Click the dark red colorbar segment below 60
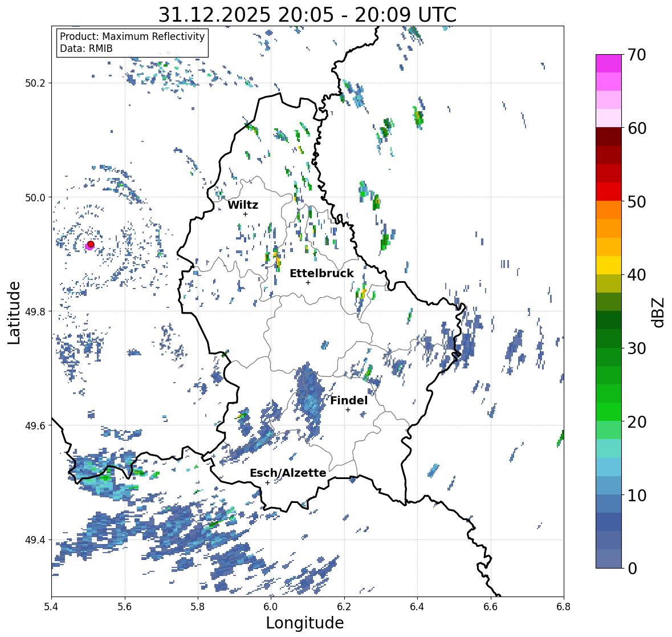The width and height of the screenshot is (672, 637). (x=609, y=137)
